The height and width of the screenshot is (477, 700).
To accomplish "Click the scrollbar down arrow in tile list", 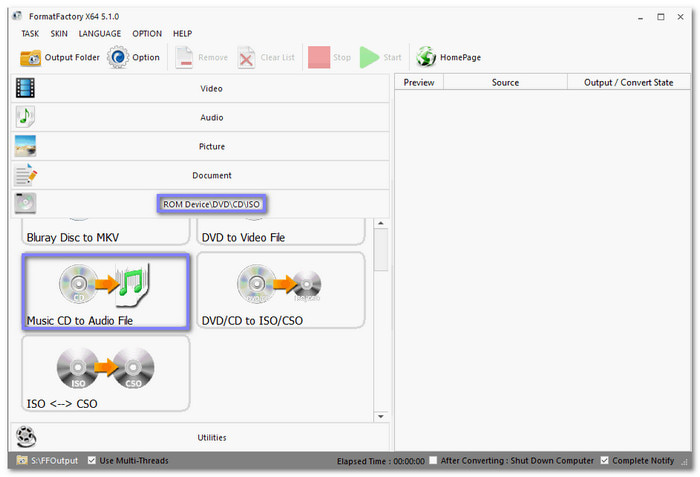I will (381, 416).
